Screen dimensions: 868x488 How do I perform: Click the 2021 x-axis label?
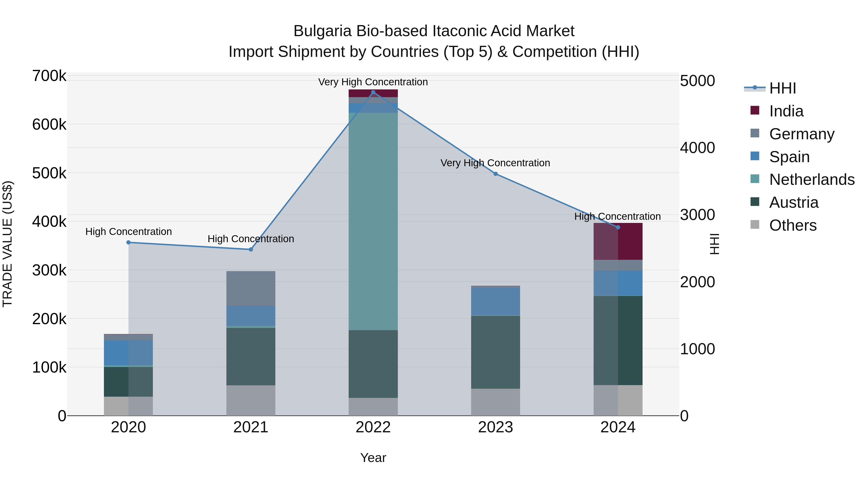251,427
